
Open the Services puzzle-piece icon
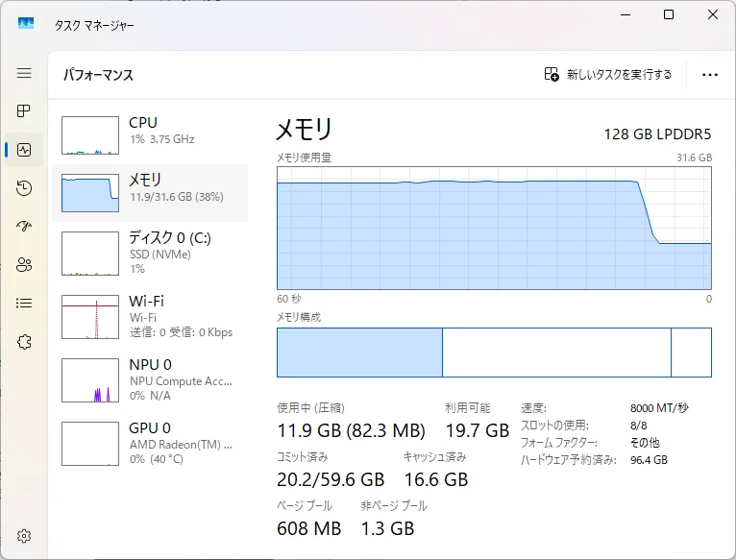[24, 342]
